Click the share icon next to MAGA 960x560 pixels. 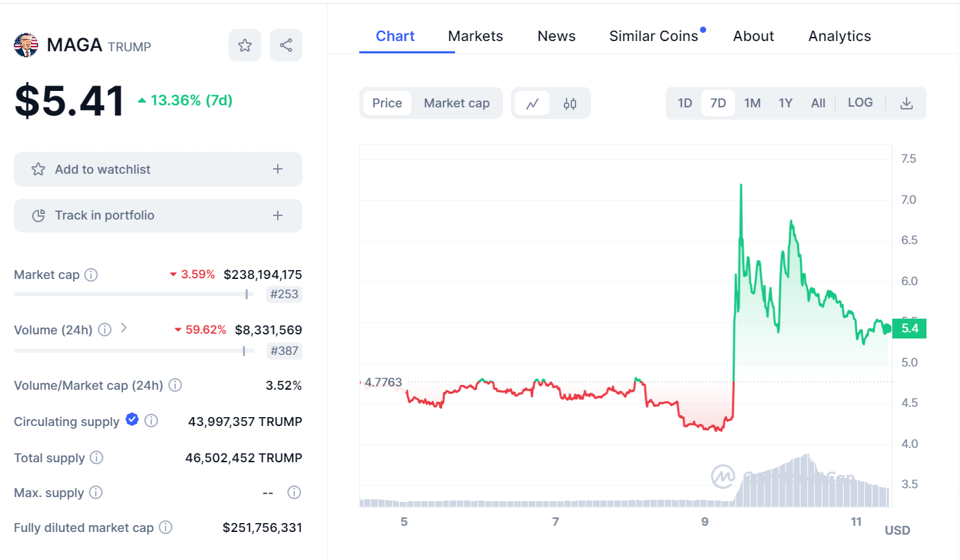coord(286,46)
